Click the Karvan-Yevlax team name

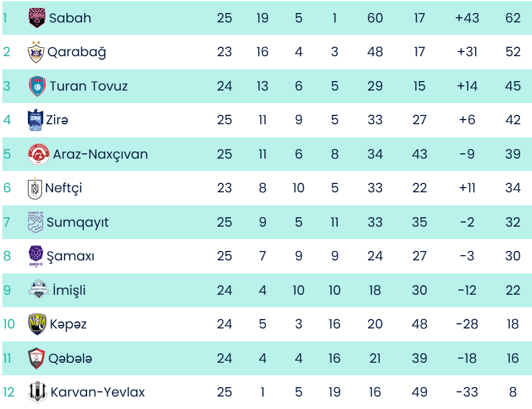(98, 392)
